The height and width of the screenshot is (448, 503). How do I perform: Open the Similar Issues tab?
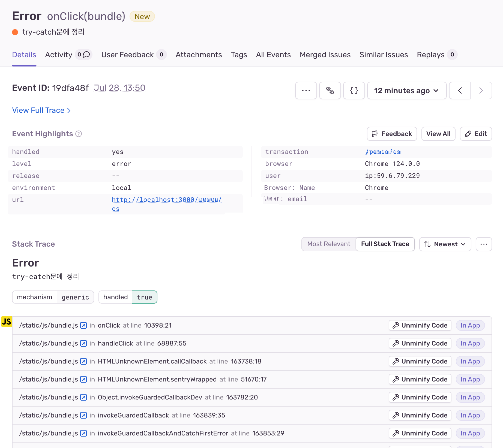pyautogui.click(x=384, y=55)
